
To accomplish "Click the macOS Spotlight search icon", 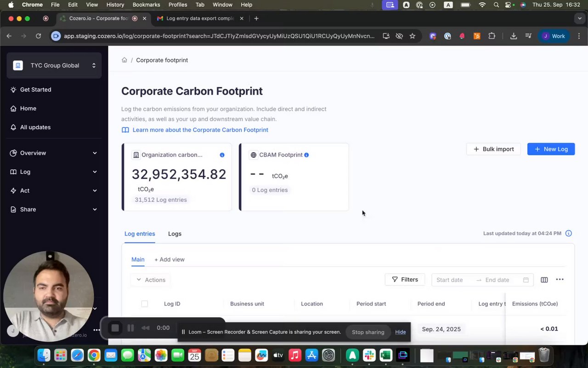I will (x=496, y=5).
